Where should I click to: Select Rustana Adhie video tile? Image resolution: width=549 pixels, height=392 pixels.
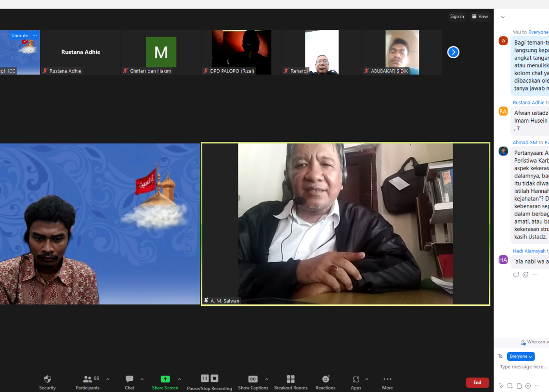coord(80,52)
